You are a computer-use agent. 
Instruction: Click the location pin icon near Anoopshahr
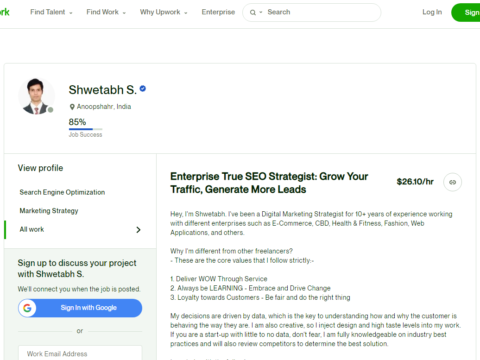point(72,107)
